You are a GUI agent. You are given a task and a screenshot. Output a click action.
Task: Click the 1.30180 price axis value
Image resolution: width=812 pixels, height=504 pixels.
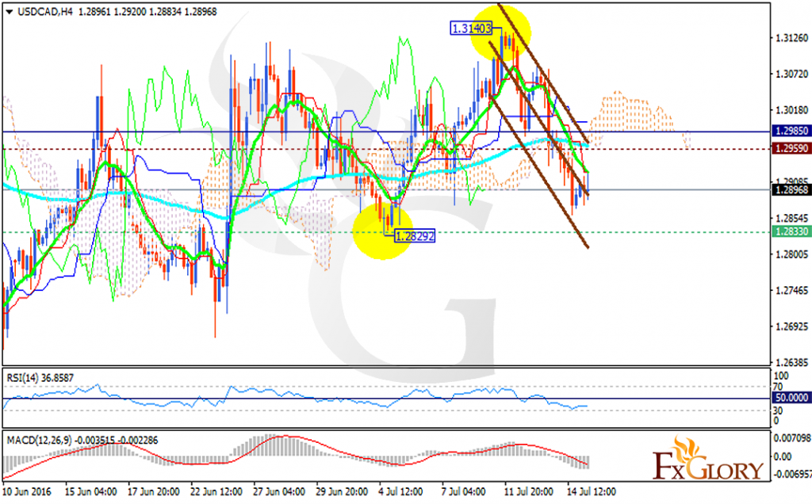pos(791,110)
